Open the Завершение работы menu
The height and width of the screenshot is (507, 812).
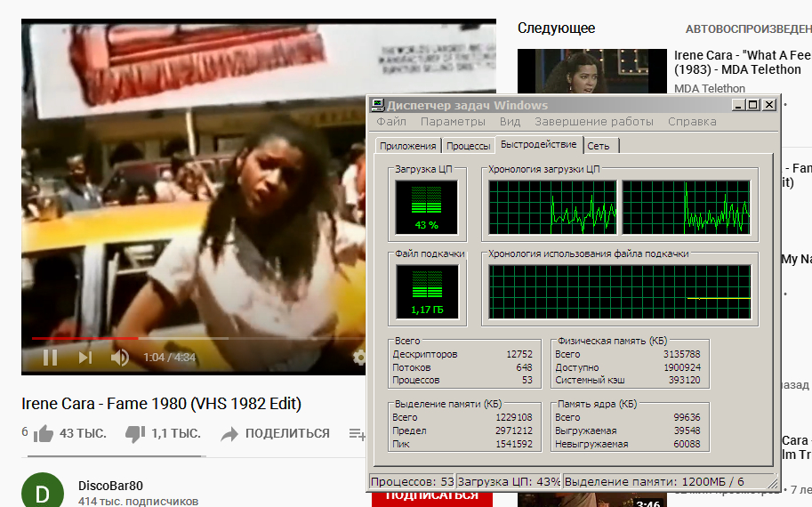click(x=593, y=122)
